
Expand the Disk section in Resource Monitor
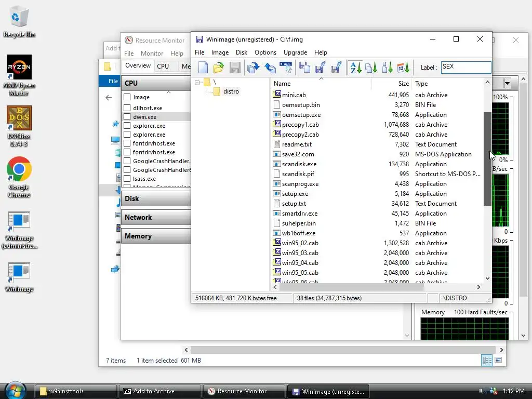(156, 198)
